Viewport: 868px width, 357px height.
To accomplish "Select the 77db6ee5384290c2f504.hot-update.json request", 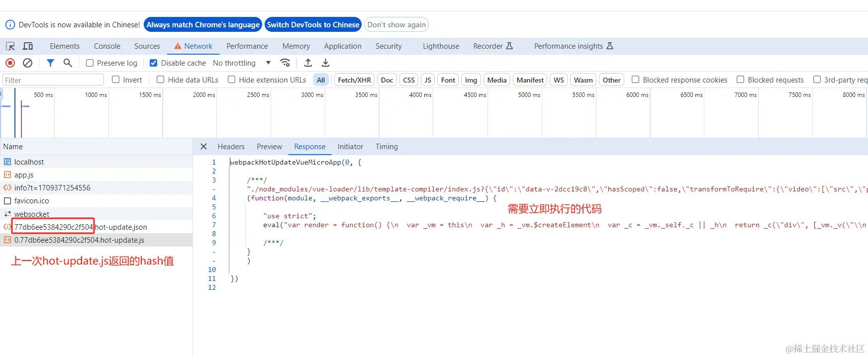I will [96, 227].
